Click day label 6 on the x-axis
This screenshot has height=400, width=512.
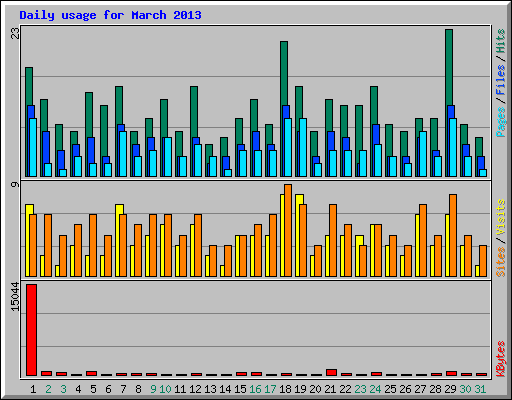pos(108,389)
